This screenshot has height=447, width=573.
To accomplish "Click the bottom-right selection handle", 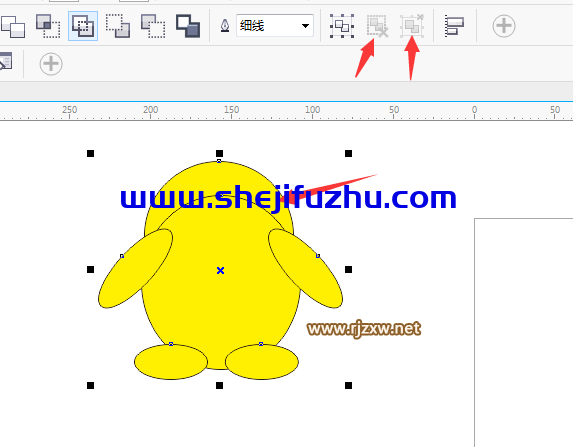I will [348, 385].
